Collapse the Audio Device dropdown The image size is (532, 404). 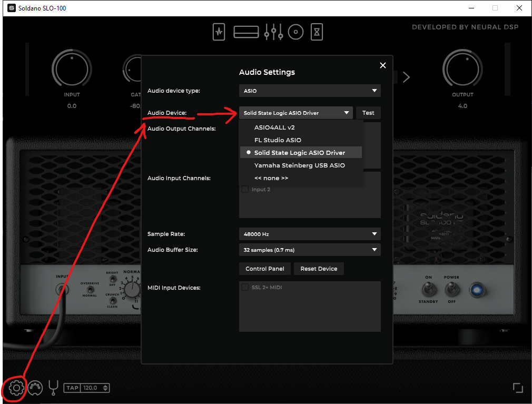296,113
